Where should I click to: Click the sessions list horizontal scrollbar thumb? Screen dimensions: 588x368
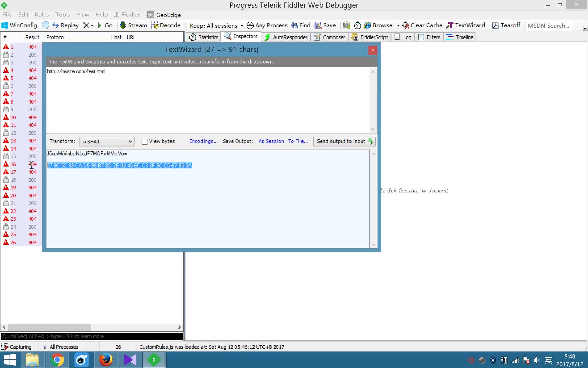(x=49, y=327)
